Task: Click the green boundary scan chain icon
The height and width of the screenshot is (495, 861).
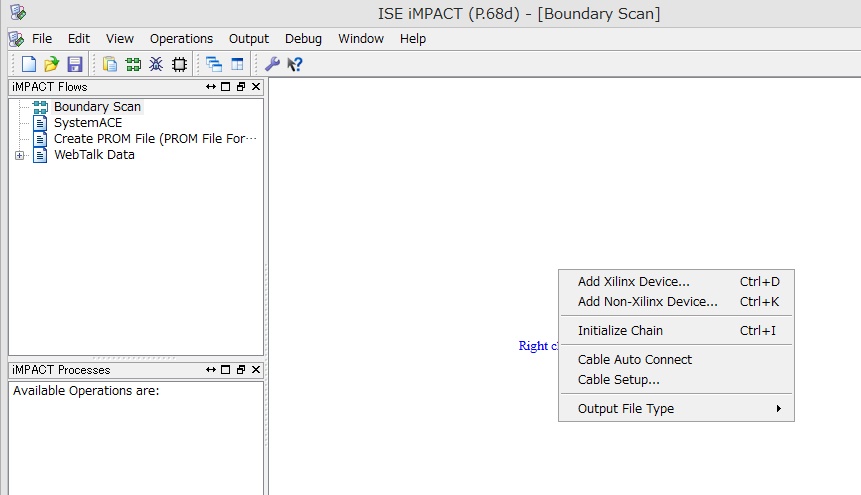Action: [133, 64]
